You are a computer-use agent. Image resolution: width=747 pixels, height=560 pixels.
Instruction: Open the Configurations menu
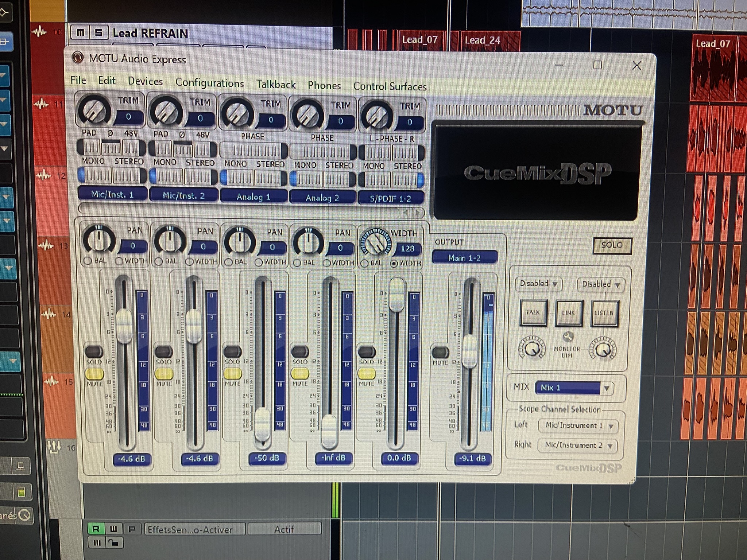210,83
